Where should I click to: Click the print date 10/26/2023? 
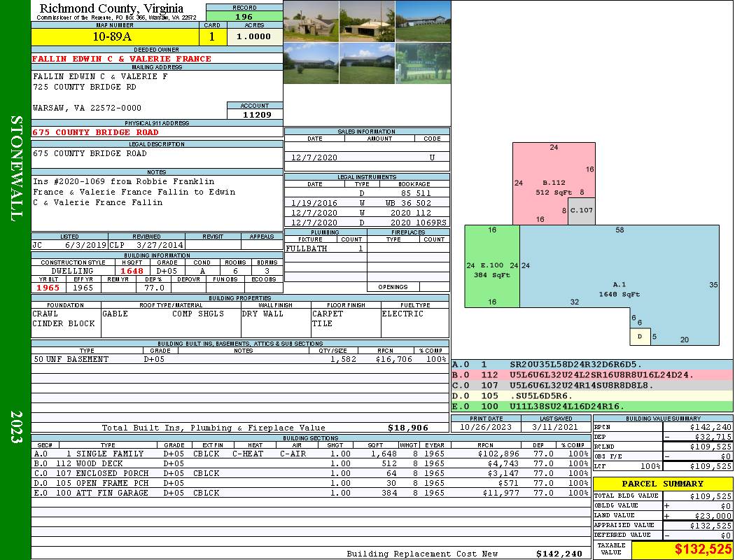(x=486, y=428)
